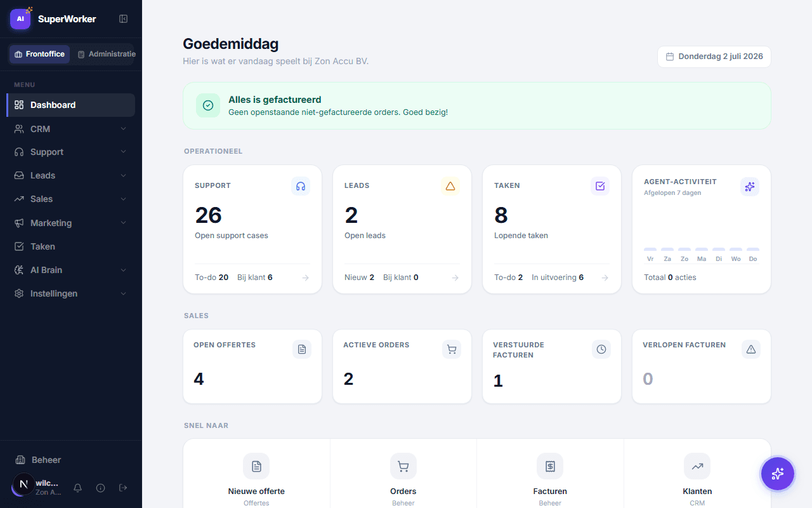812x508 pixels.
Task: Follow the arrow in Support card footer
Action: click(305, 277)
